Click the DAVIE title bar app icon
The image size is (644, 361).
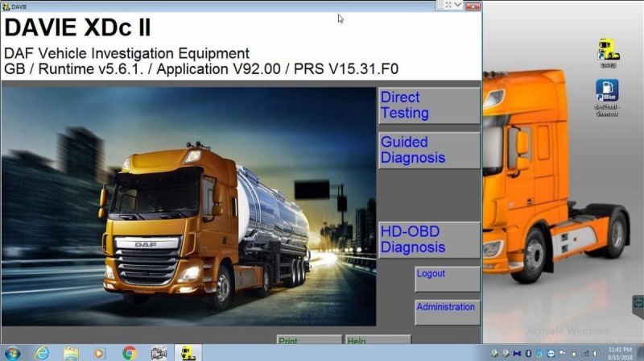coord(6,6)
